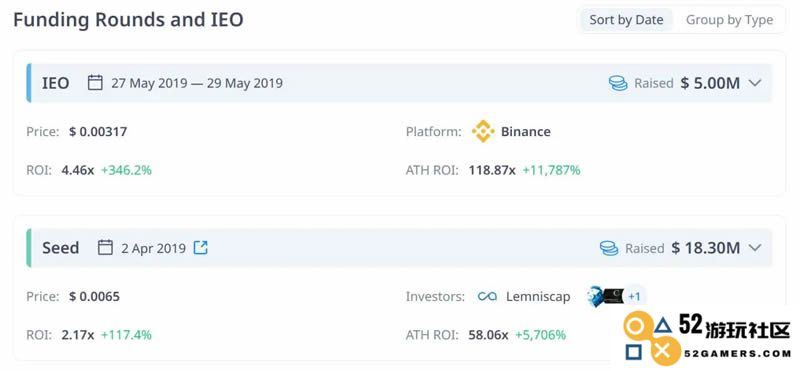Switch to Sort by Date view
This screenshot has height=371, width=800.
tap(626, 20)
